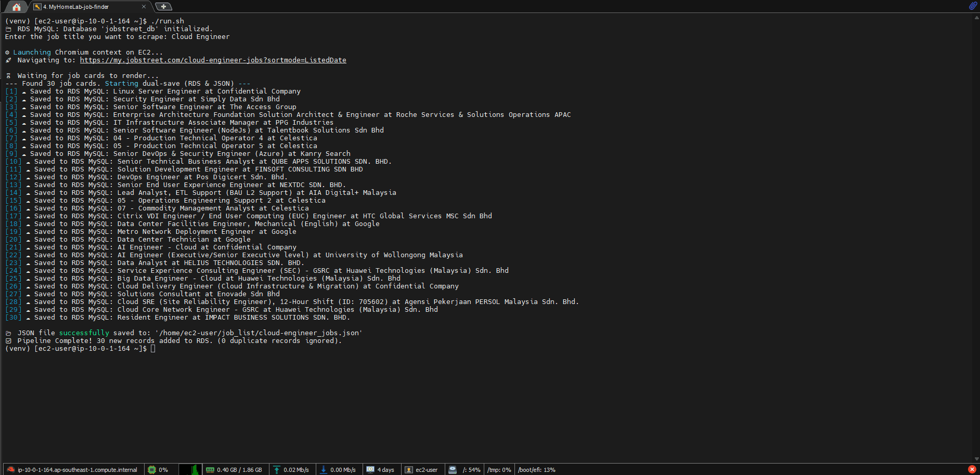Screen dimensions: 980x475
Task: Click scrollbar up arrow of terminal
Action: [976, 17]
